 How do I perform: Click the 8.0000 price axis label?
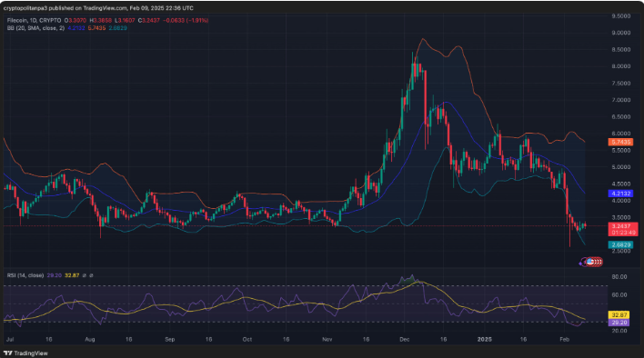(x=621, y=66)
